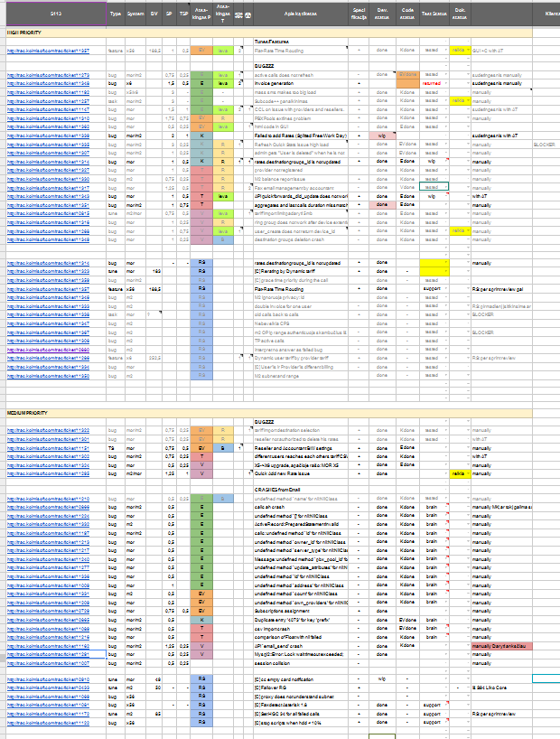Select the "Subscriptions assignment" cell

tap(301, 612)
